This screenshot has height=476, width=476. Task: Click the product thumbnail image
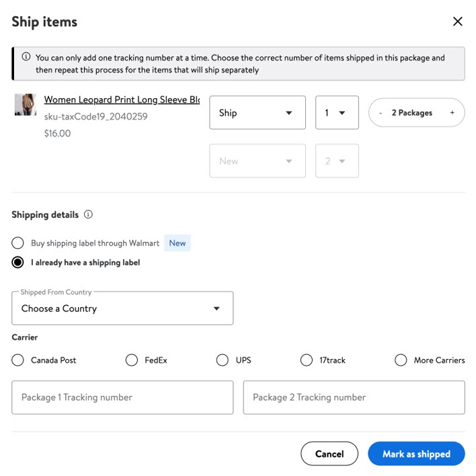coord(26,105)
